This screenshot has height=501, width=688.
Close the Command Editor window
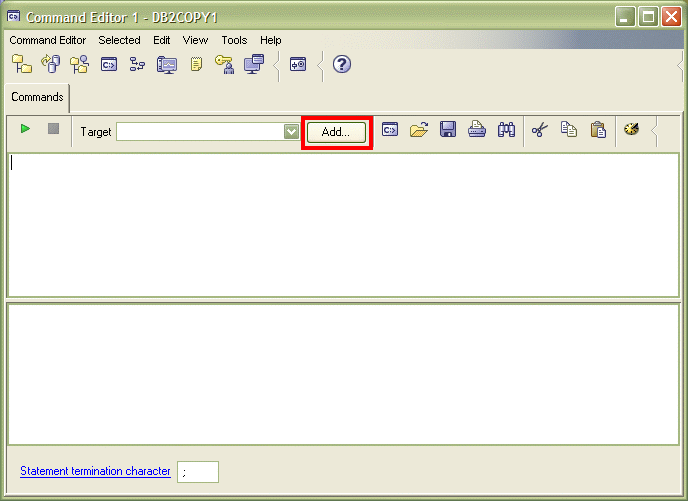(671, 17)
